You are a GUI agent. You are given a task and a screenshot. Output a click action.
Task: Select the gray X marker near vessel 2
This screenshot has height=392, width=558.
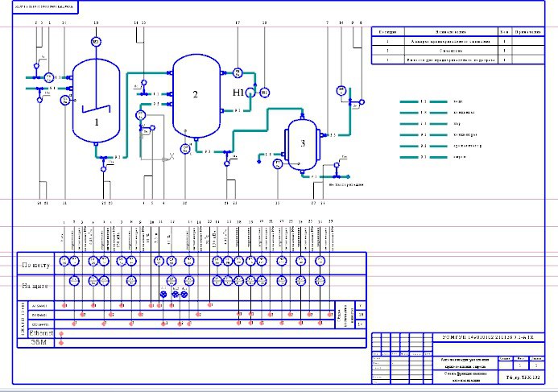[x=172, y=156]
